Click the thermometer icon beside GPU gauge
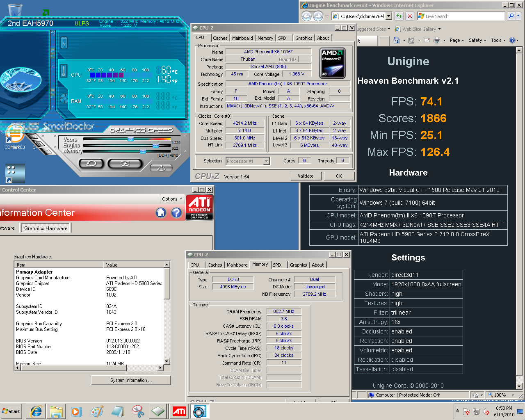This screenshot has height=420, width=525. click(64, 71)
